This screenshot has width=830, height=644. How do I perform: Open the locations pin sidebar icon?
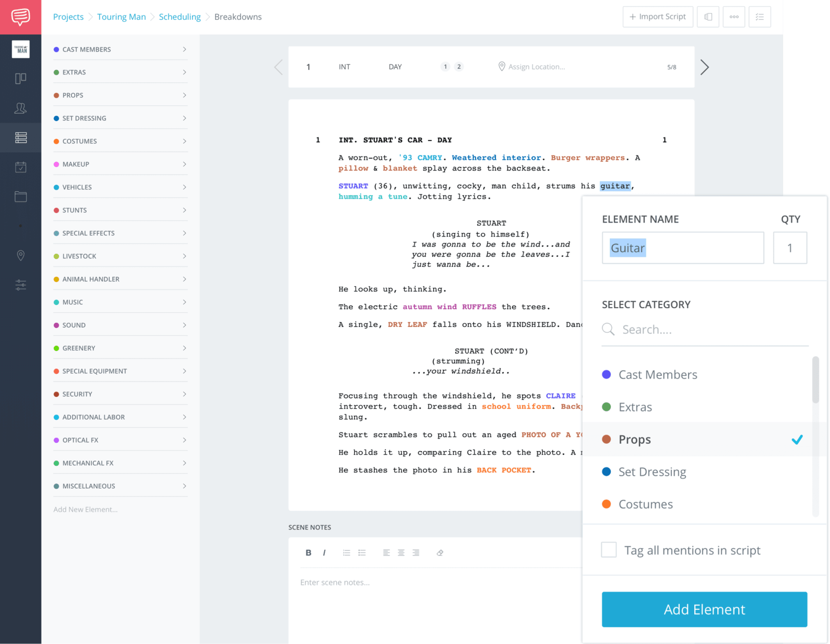click(21, 256)
